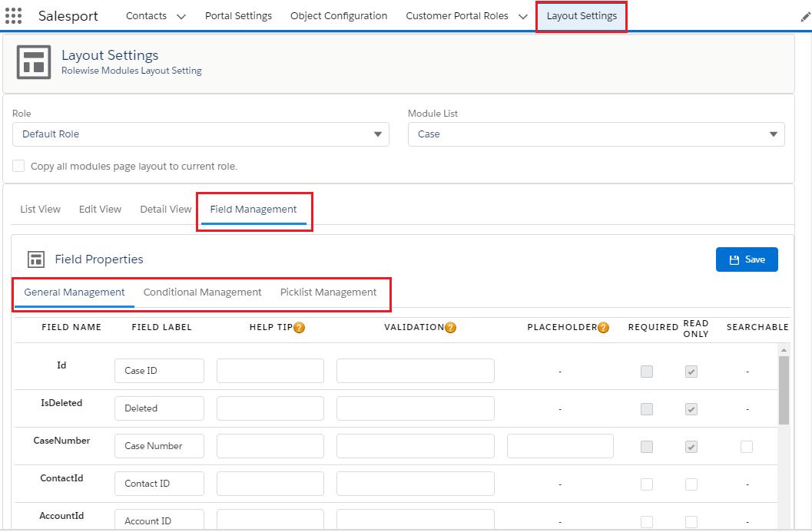
Task: Enable Copy all modules page layout checkbox
Action: [x=19, y=166]
